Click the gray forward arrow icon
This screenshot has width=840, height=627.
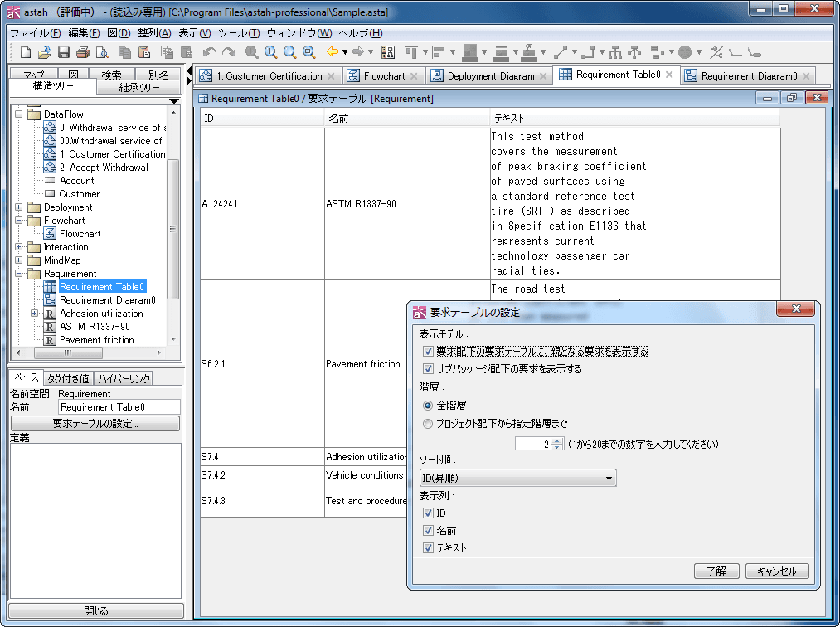pos(358,52)
